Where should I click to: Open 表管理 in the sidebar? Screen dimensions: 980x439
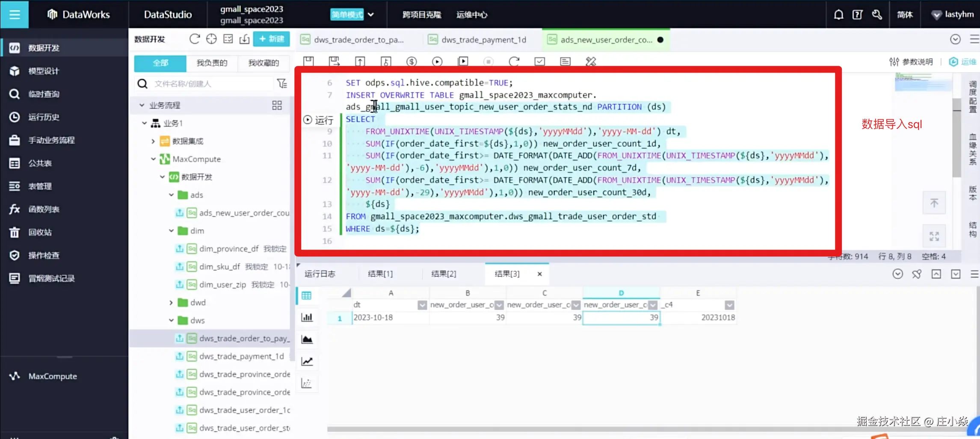(x=40, y=186)
